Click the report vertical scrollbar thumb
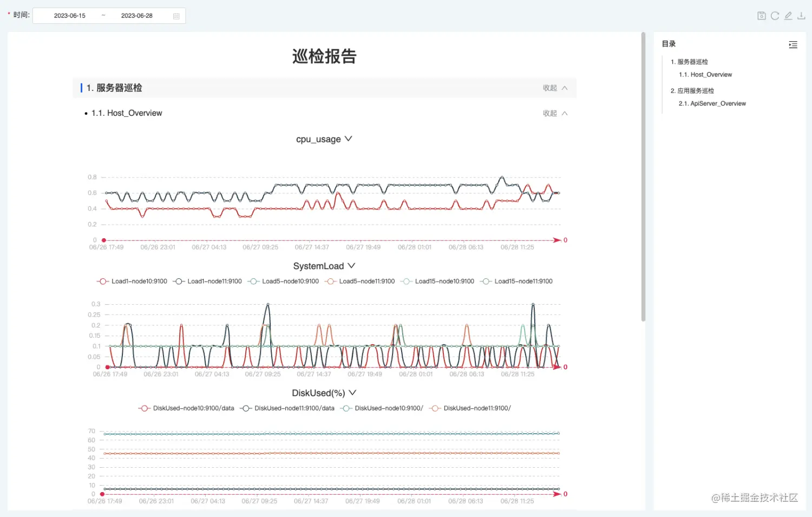The image size is (812, 517). [643, 176]
